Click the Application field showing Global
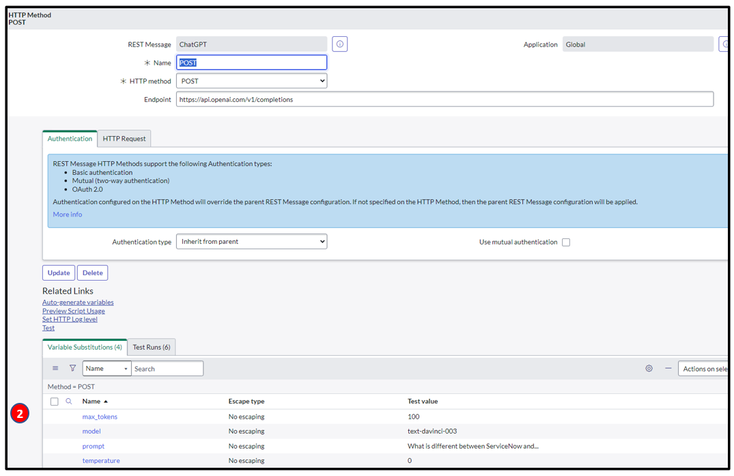This screenshot has width=734, height=476. (x=638, y=44)
